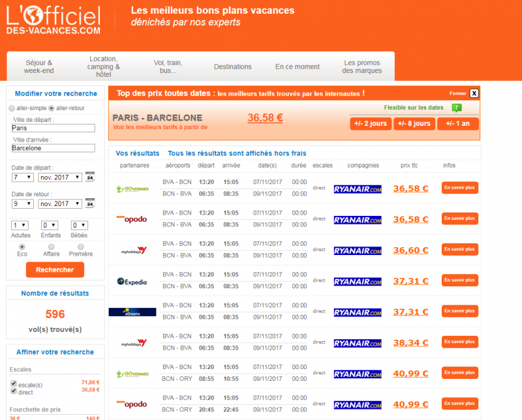Open the En ce moment menu
This screenshot has width=522, height=420.
coord(298,67)
